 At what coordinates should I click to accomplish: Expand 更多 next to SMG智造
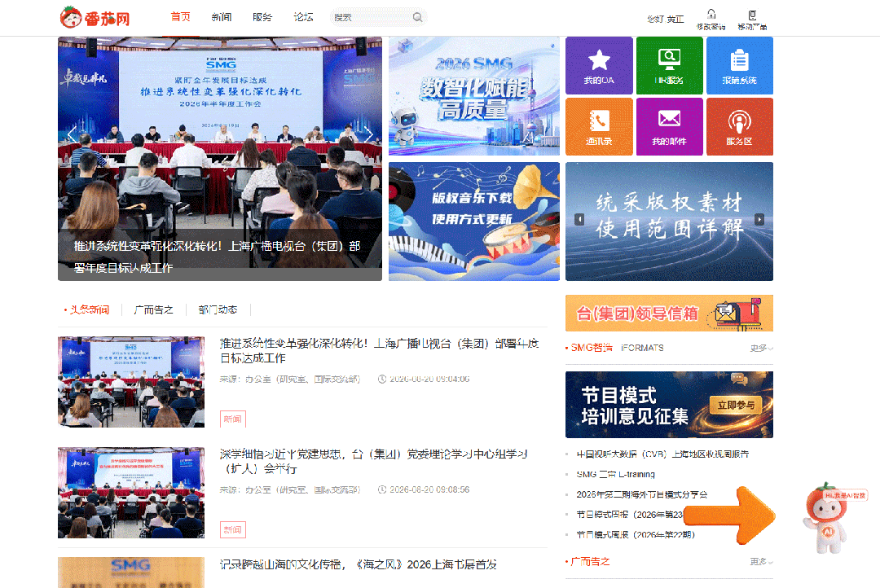[x=762, y=349]
